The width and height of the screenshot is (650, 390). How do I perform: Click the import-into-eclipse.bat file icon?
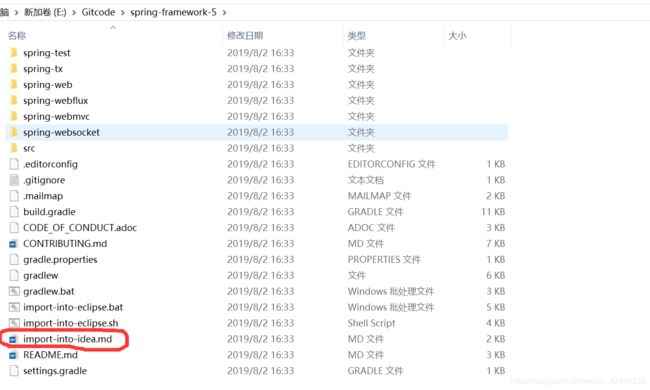point(14,307)
